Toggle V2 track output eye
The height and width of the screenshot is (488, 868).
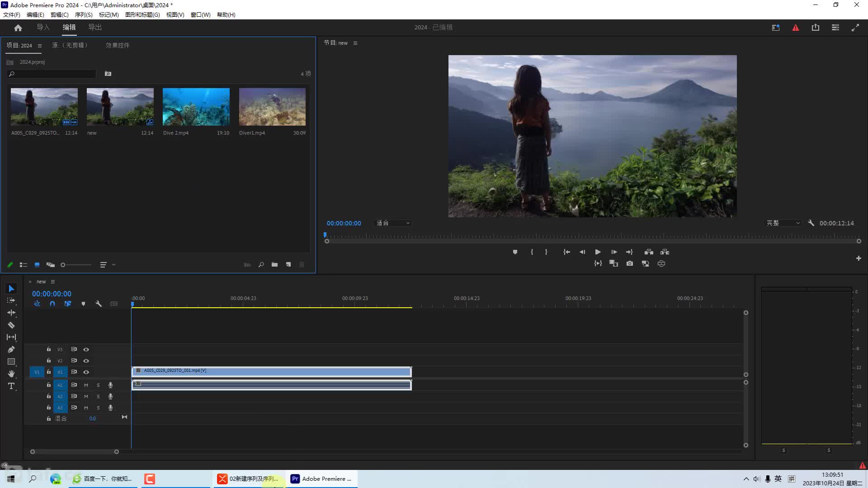point(86,361)
